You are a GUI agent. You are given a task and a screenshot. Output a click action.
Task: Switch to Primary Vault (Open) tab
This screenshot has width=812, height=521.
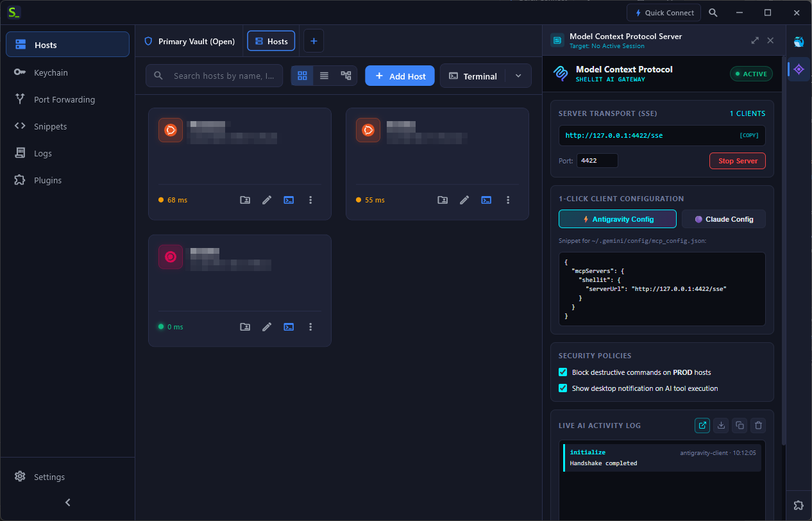pos(189,41)
